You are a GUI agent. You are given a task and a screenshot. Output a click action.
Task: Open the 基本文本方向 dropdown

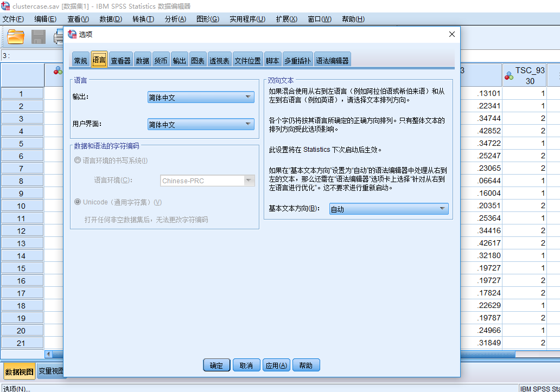[x=389, y=209]
